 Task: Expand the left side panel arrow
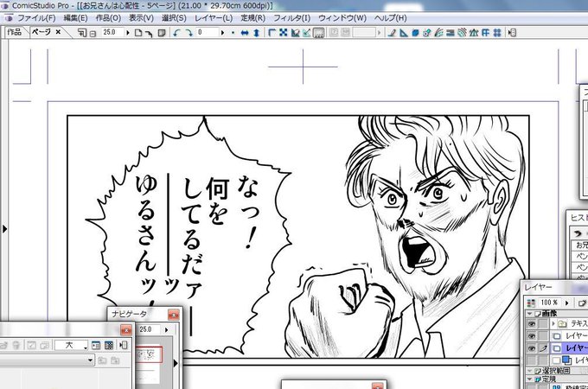tap(4, 228)
